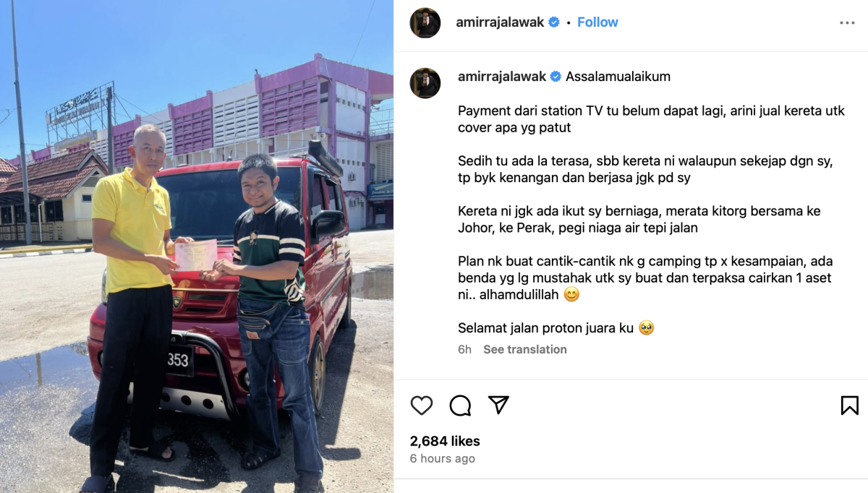Like the post with the heart icon
This screenshot has width=868, height=493.
pyautogui.click(x=422, y=406)
